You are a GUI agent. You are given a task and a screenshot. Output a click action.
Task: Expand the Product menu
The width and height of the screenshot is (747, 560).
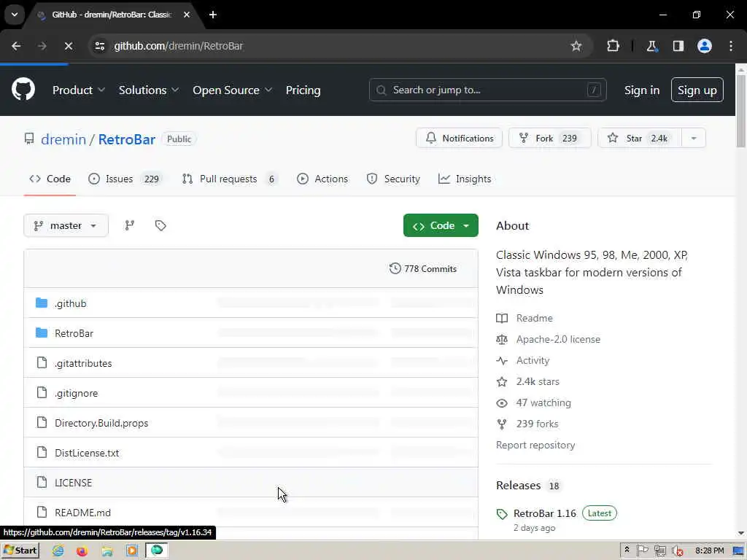[79, 90]
